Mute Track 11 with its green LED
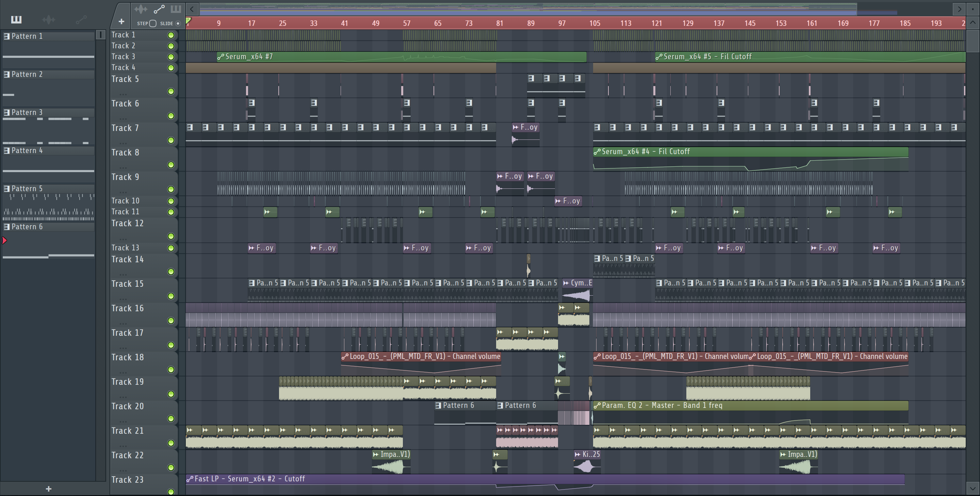 click(171, 212)
